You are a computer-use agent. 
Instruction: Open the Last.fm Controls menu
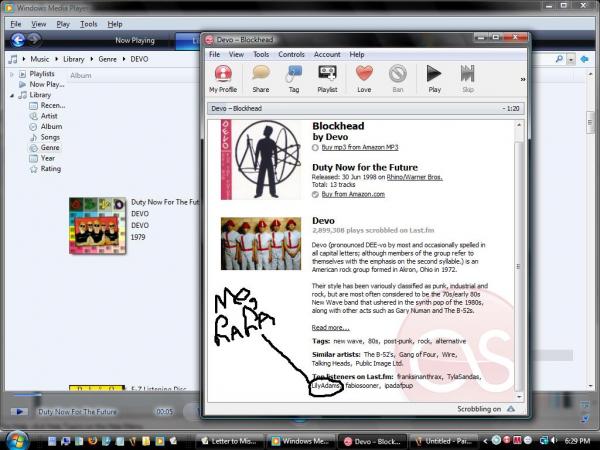pos(291,54)
